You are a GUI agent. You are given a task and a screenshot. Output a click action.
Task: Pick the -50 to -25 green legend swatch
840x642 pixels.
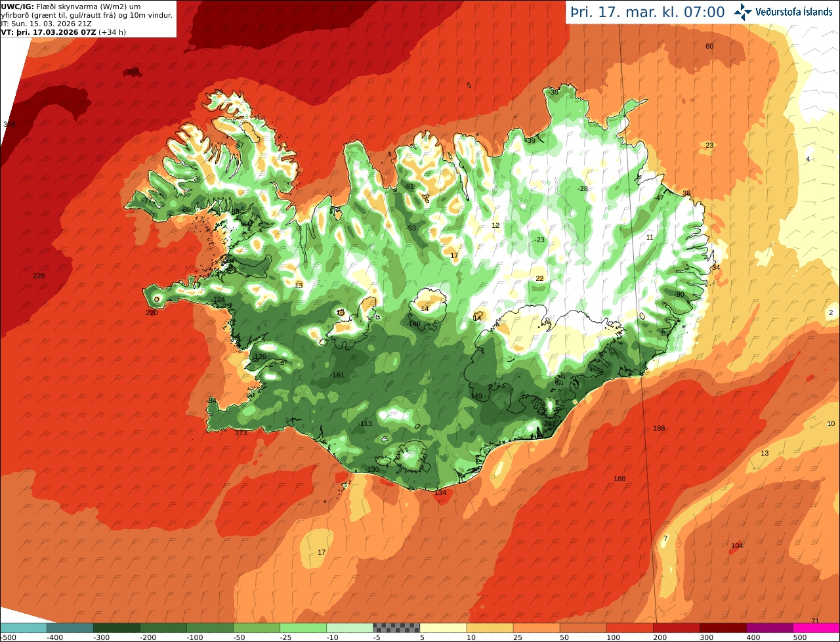tap(257, 628)
